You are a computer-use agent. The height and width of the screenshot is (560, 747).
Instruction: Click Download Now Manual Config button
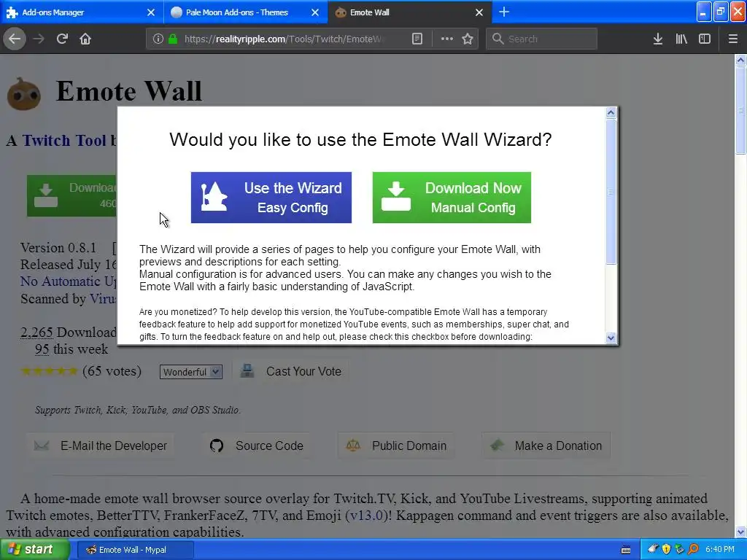coord(452,198)
